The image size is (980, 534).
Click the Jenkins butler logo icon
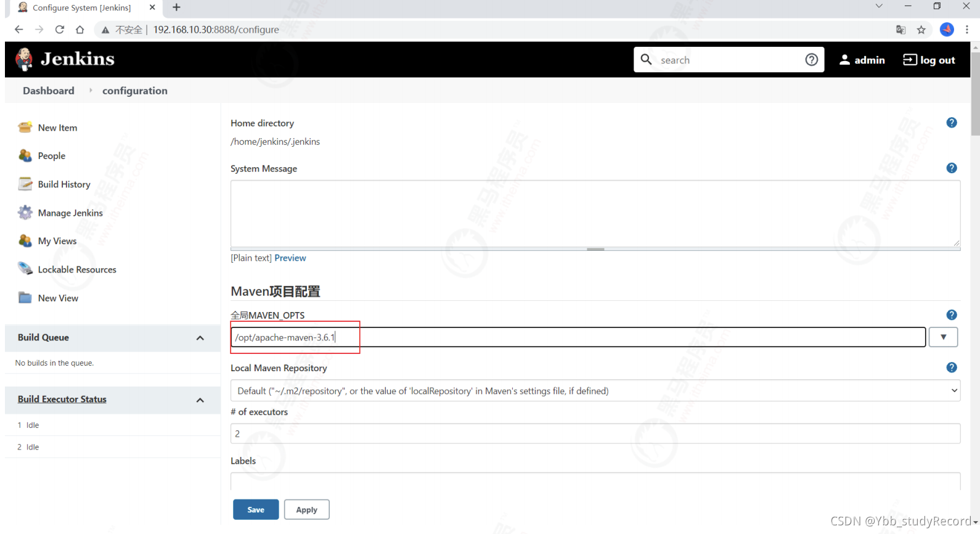[24, 59]
